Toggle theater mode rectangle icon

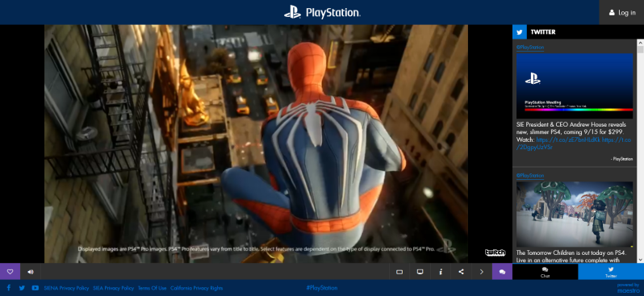click(399, 271)
